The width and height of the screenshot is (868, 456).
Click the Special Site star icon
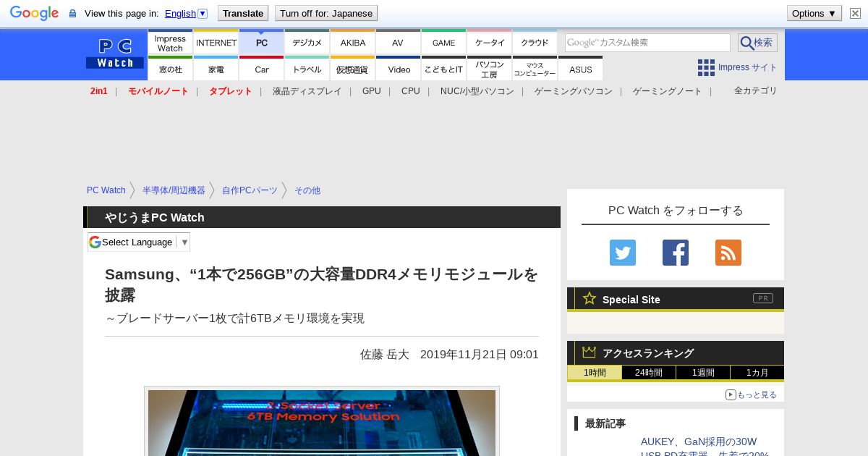590,298
